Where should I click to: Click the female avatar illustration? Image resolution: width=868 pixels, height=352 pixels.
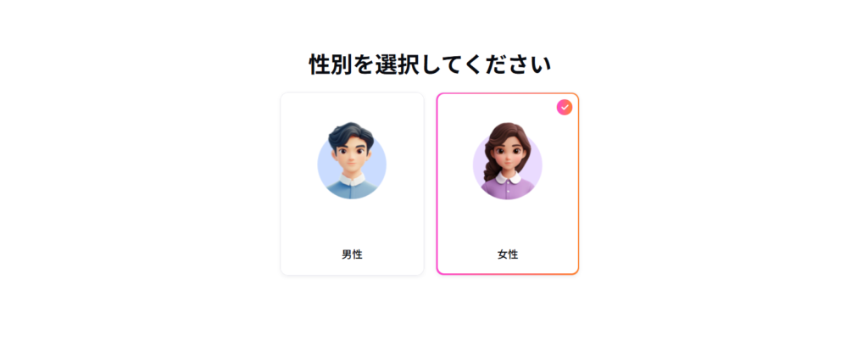click(x=507, y=161)
